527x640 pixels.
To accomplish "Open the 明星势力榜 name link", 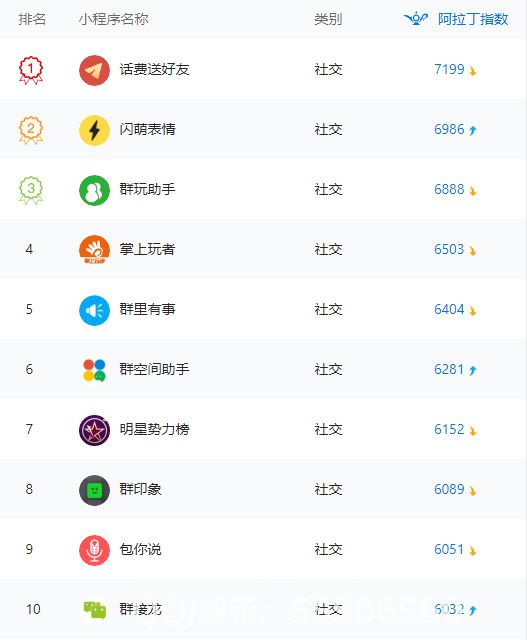I will pos(154,429).
